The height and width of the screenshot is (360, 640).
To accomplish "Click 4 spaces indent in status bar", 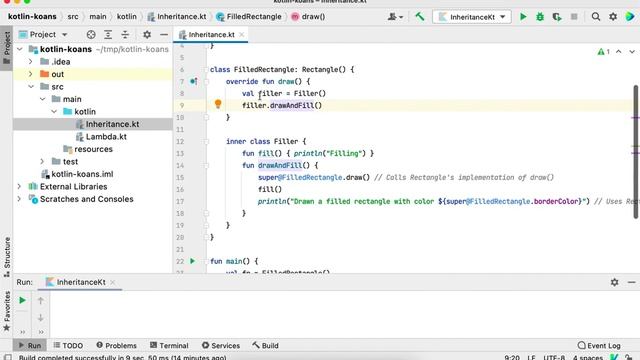I will [x=587, y=357].
